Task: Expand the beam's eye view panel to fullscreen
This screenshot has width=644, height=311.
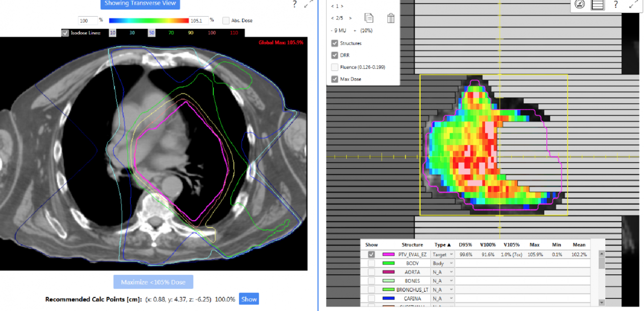Action: click(x=634, y=5)
